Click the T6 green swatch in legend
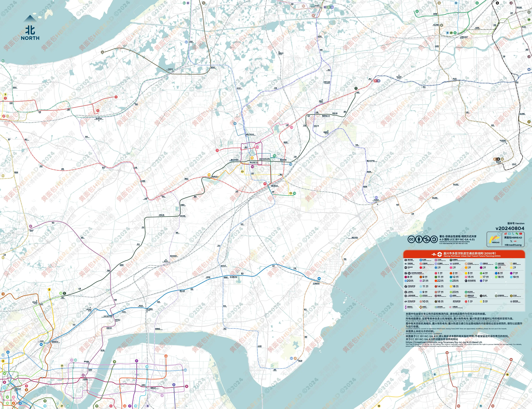The height and width of the screenshot is (409, 532). [496, 268]
